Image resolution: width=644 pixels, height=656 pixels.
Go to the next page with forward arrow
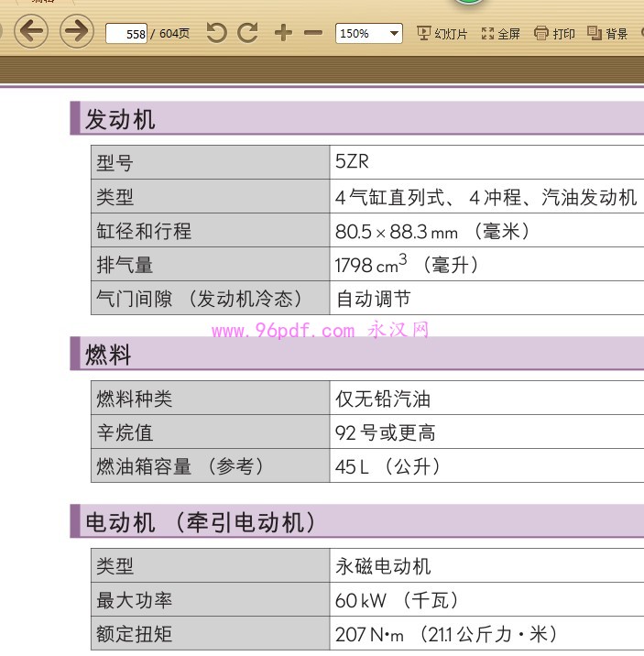click(77, 32)
